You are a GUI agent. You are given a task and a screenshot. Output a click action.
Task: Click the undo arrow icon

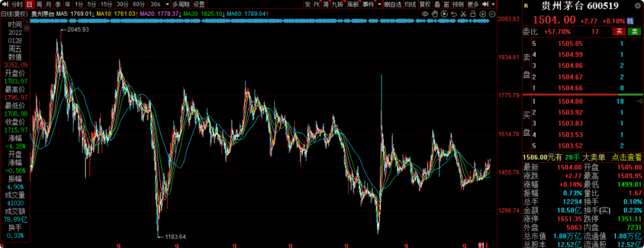(454, 14)
